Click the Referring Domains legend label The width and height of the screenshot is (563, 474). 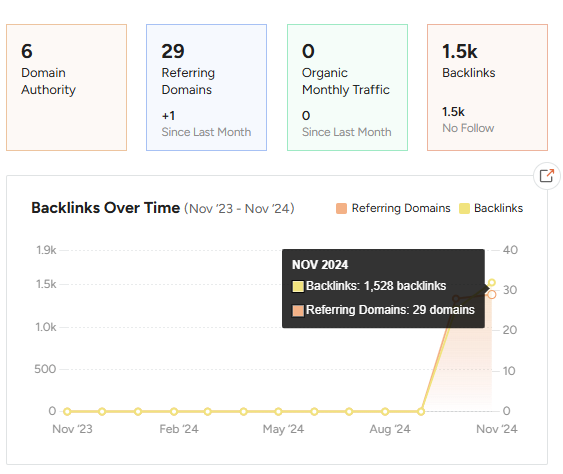tap(401, 208)
